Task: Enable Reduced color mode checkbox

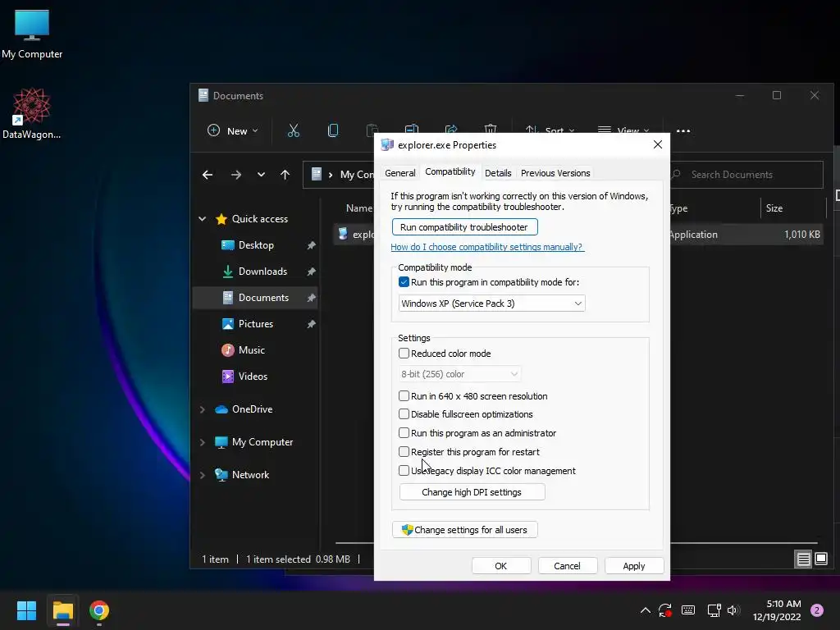Action: click(404, 353)
